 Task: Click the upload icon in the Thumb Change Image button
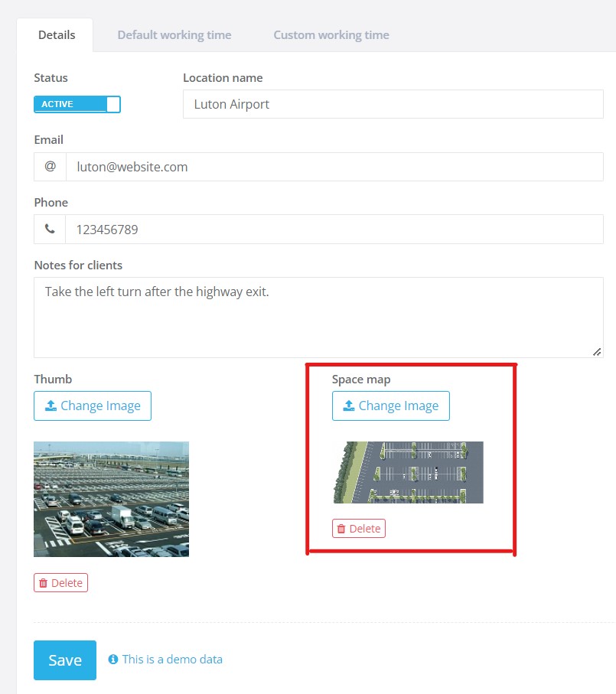coord(51,406)
